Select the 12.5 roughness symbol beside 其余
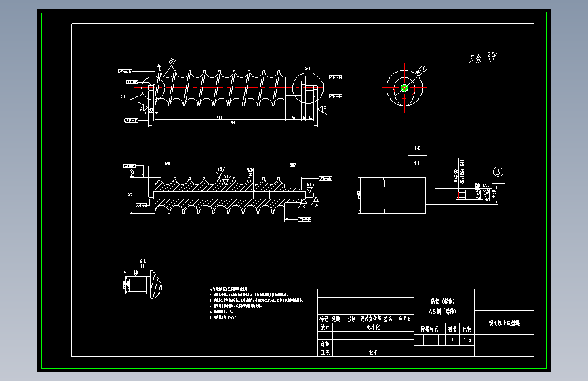 [491, 57]
